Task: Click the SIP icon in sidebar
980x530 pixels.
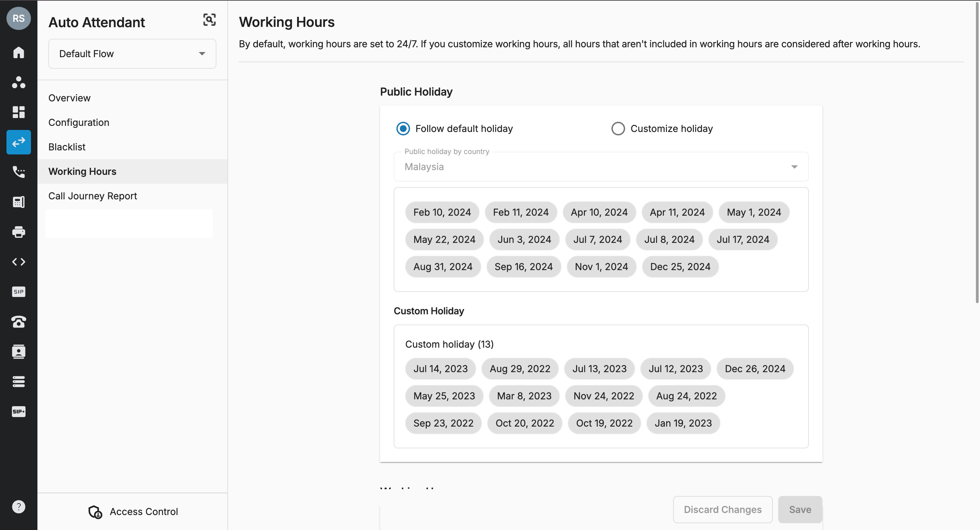Action: click(19, 292)
